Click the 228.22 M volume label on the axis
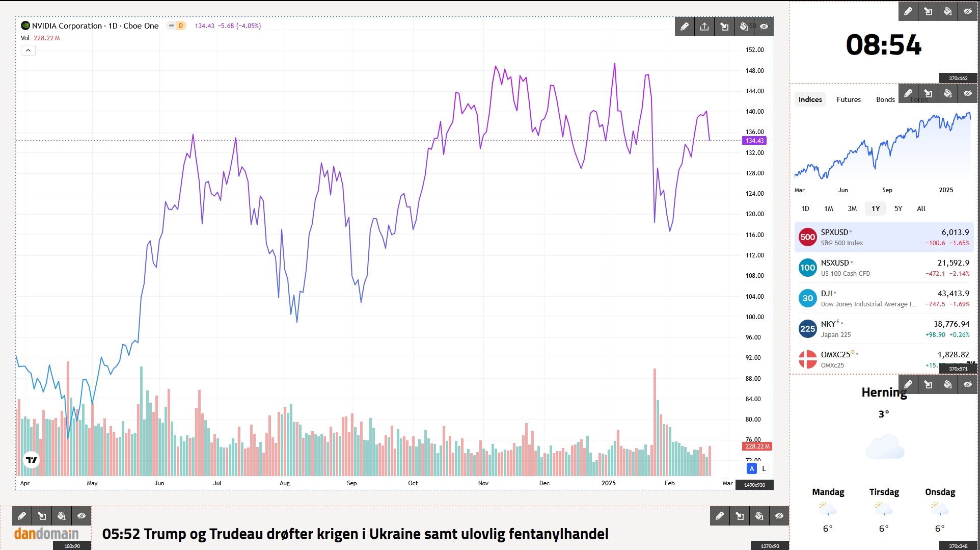Image resolution: width=980 pixels, height=550 pixels. pos(757,446)
